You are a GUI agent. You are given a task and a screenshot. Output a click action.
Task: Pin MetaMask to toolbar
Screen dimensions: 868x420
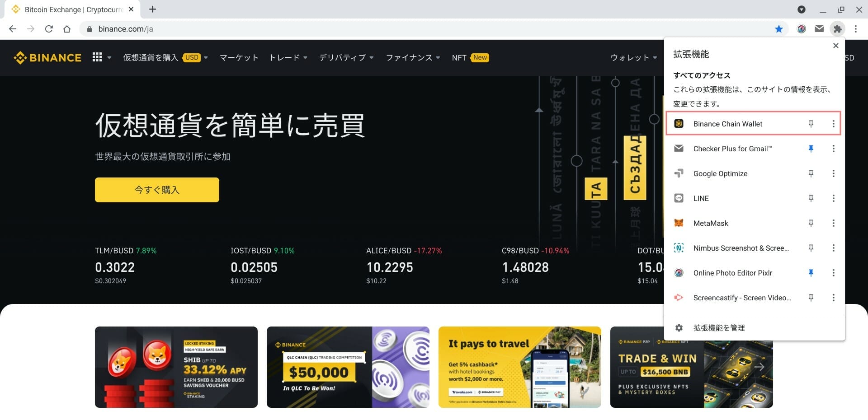pos(811,223)
